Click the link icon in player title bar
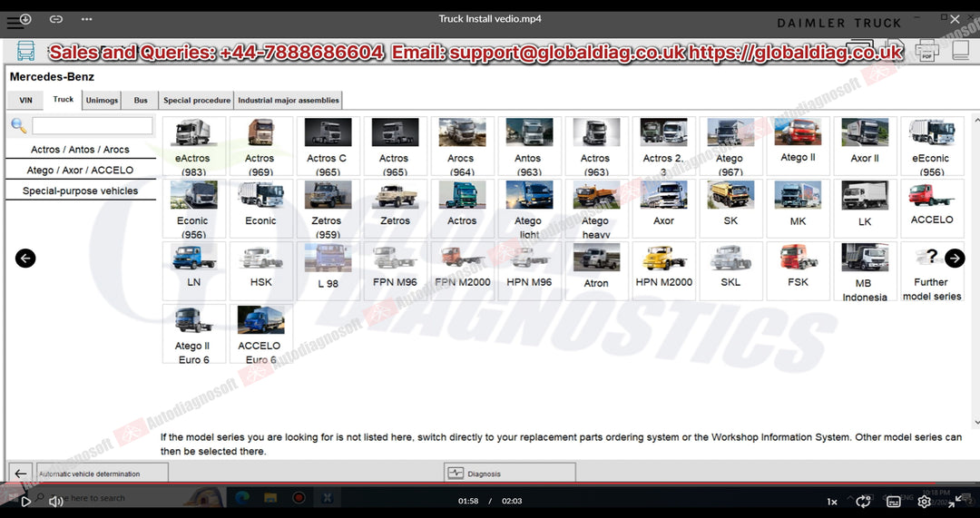980x518 pixels. 55,19
